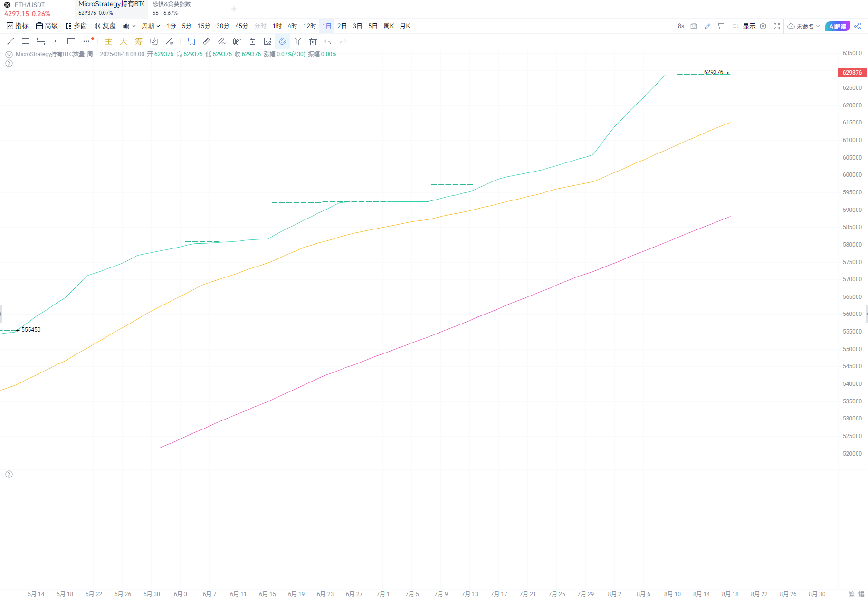Screen dimensions: 868x601
Task: Toggle the 筹 chip distribution indicator
Action: 139,41
